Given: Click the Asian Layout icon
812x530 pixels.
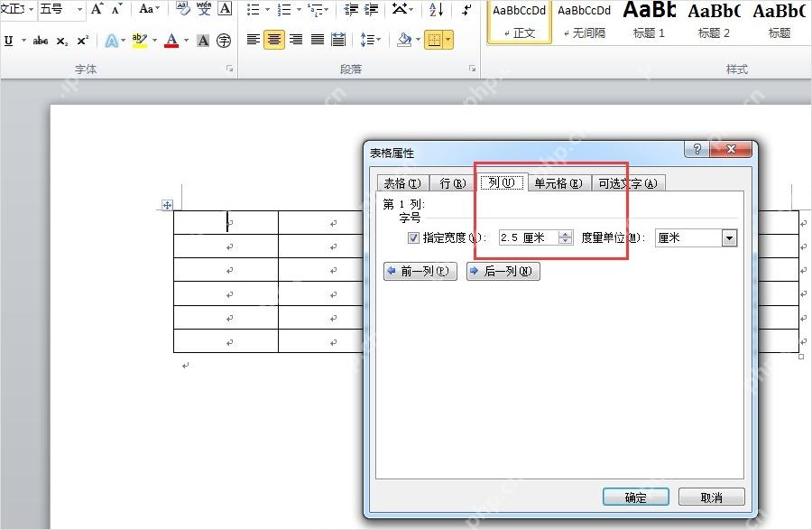Looking at the screenshot, I should tap(400, 9).
